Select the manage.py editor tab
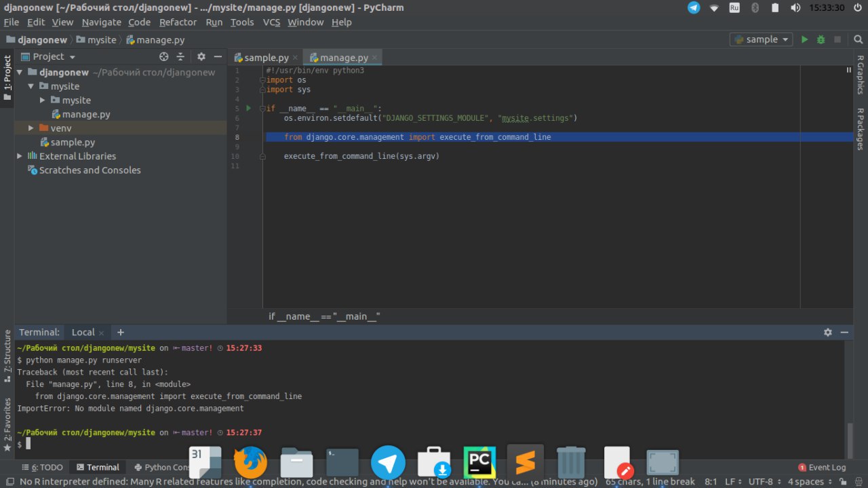 click(343, 58)
